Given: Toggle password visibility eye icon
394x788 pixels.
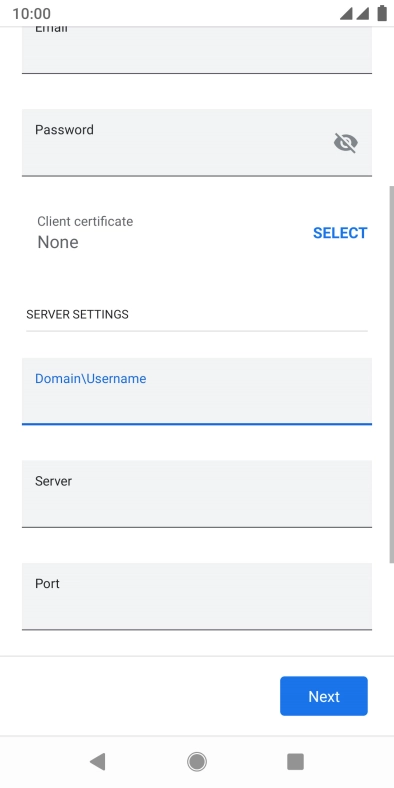Looking at the screenshot, I should [346, 143].
